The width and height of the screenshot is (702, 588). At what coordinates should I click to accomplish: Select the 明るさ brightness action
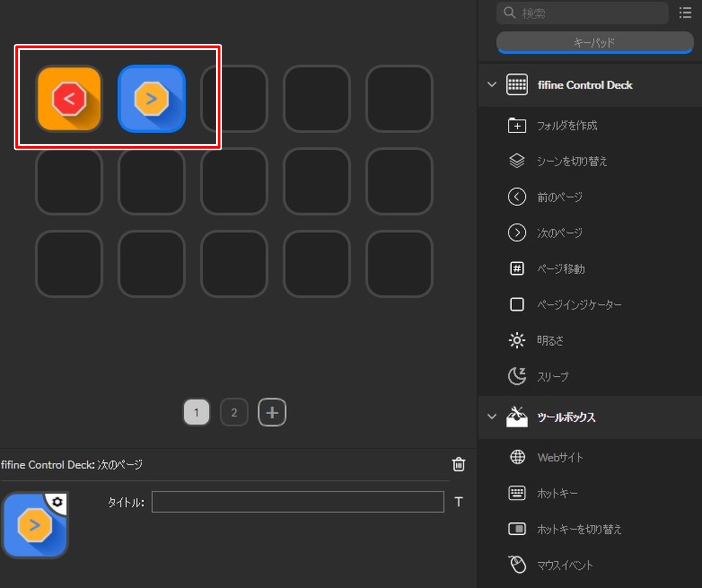point(550,341)
